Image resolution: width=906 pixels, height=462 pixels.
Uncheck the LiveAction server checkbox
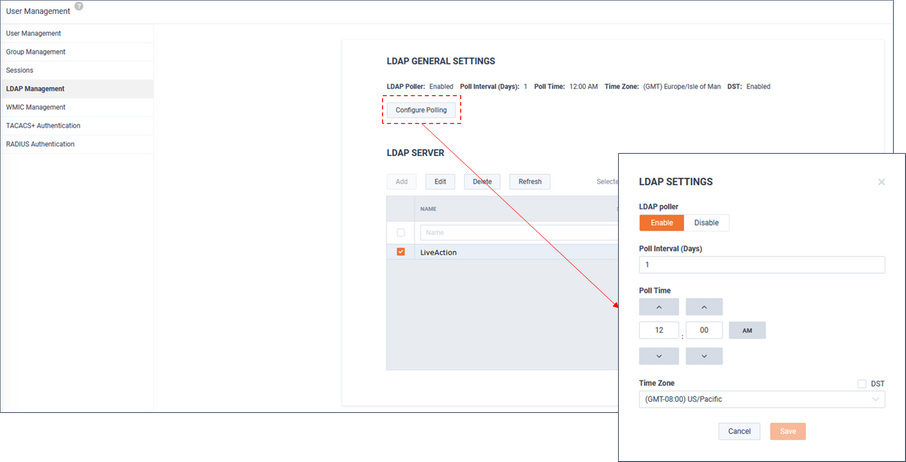click(x=401, y=252)
